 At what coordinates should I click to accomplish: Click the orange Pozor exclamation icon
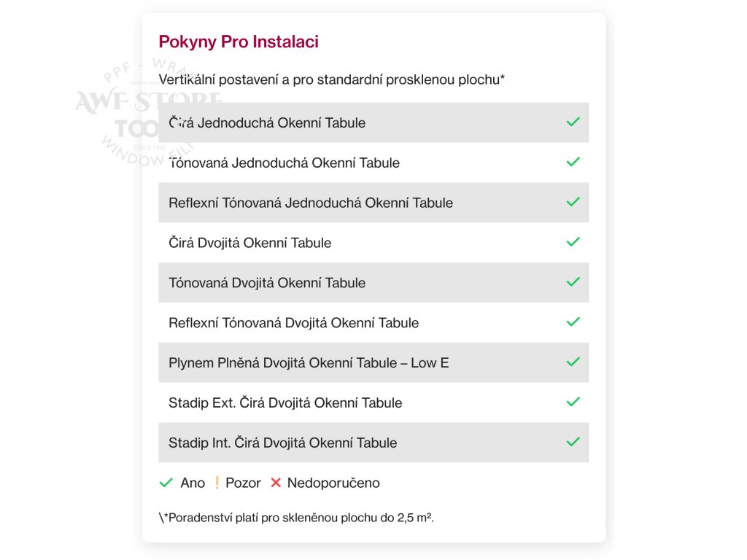coord(217,483)
